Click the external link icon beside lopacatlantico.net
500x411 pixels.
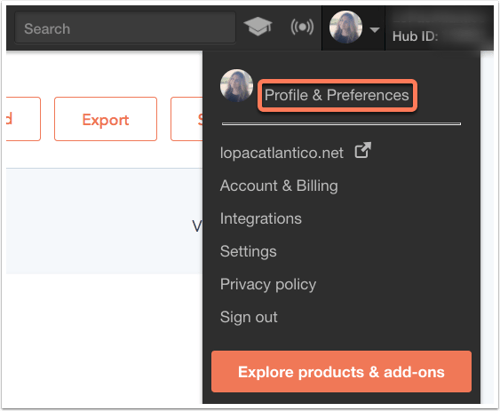(x=363, y=151)
